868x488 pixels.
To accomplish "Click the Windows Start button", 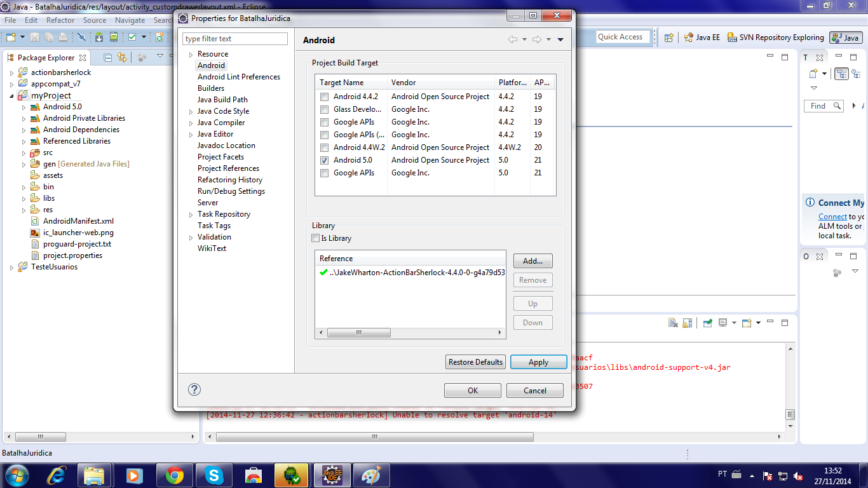I will click(x=17, y=475).
